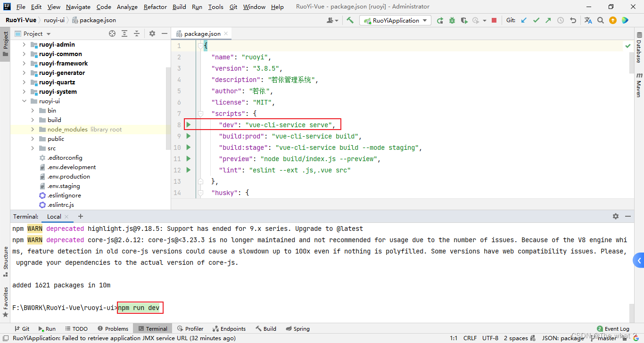
Task: Open Terminal panel settings gear
Action: [615, 216]
